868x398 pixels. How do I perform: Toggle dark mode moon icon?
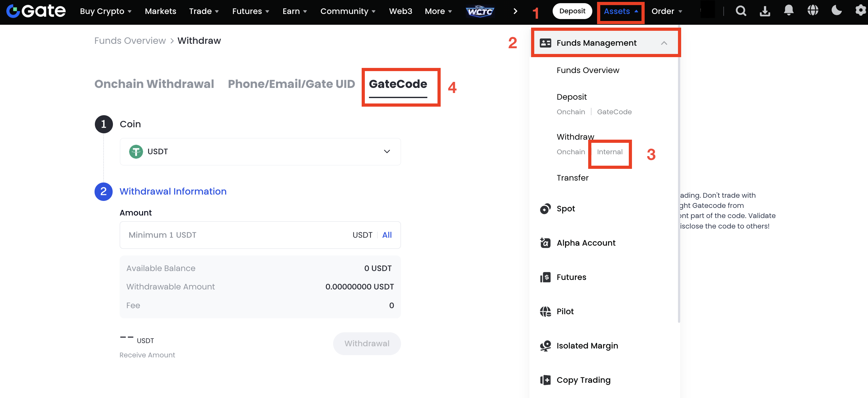point(836,10)
